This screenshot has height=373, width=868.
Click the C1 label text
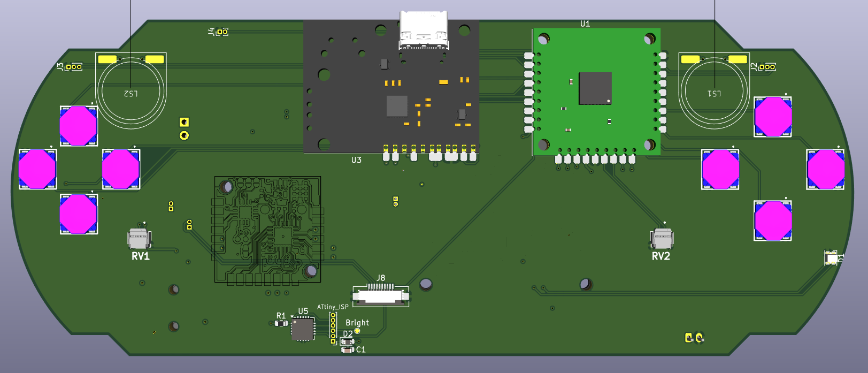[x=361, y=349]
